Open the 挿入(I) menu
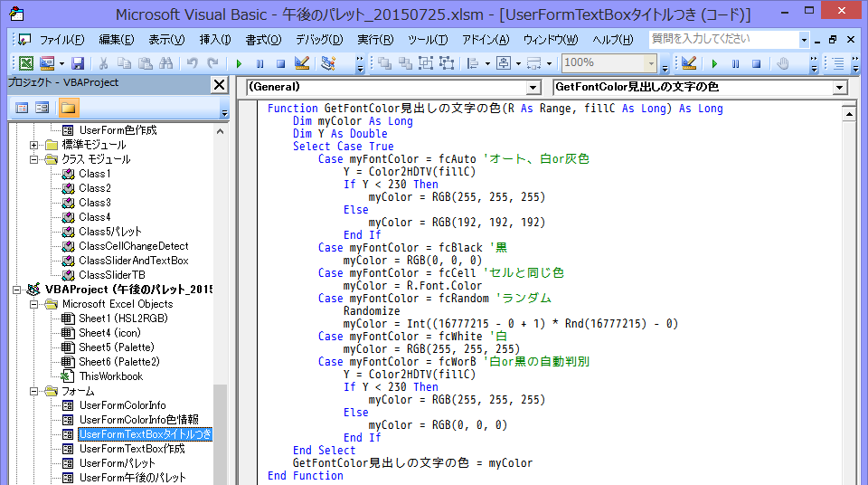This screenshot has height=485, width=868. point(215,39)
